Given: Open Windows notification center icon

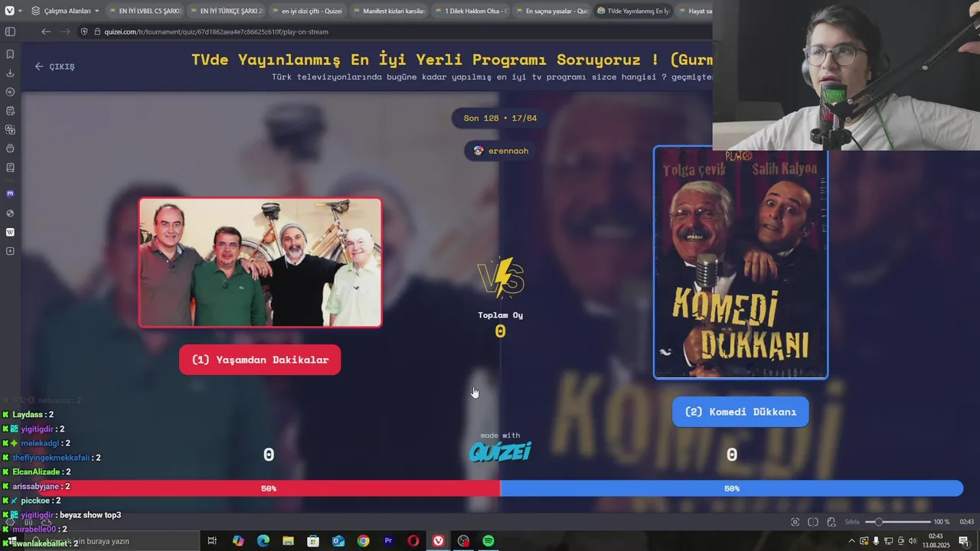Looking at the screenshot, I should coord(964,541).
